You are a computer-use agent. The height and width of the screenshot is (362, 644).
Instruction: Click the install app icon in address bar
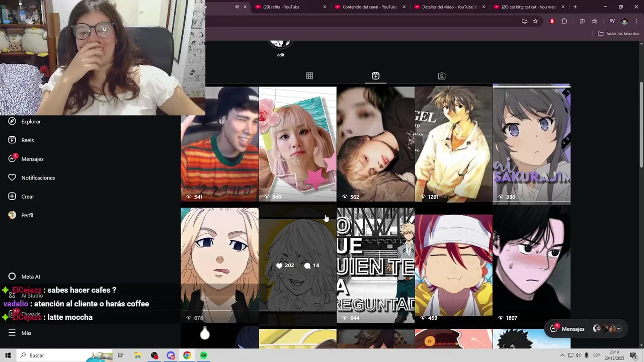pos(524,21)
